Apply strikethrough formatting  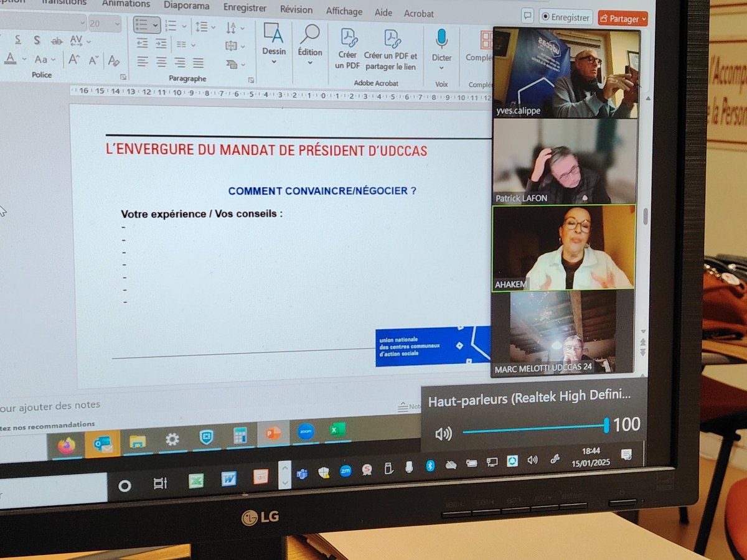coord(57,40)
